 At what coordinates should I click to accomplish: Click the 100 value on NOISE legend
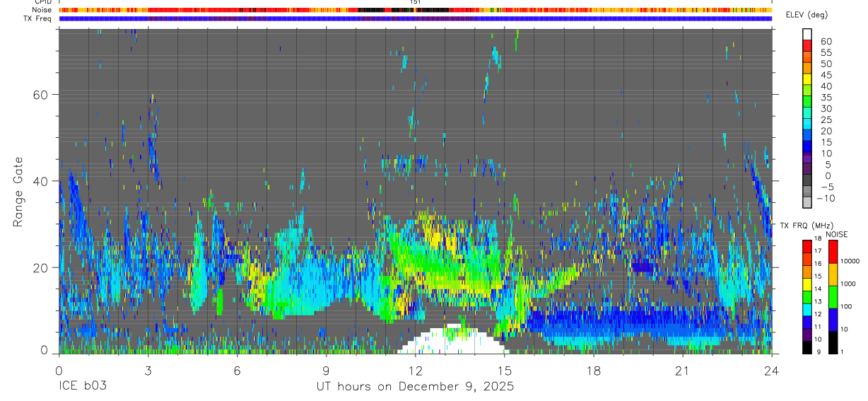pyautogui.click(x=846, y=307)
